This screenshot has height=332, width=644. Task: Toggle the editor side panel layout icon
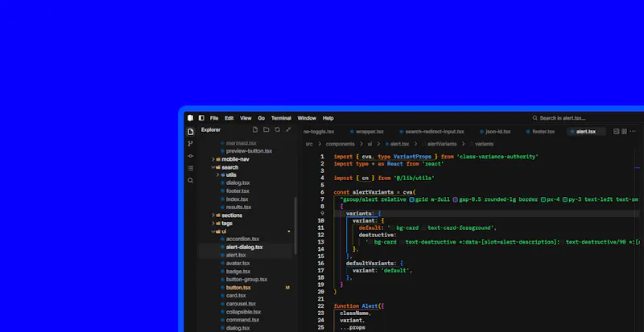tap(616, 131)
